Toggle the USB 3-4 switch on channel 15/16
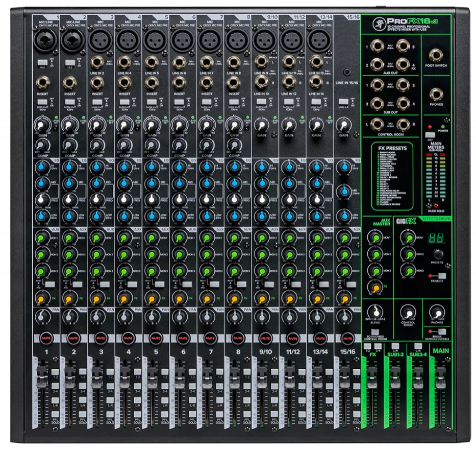The width and height of the screenshot is (476, 452). (344, 102)
